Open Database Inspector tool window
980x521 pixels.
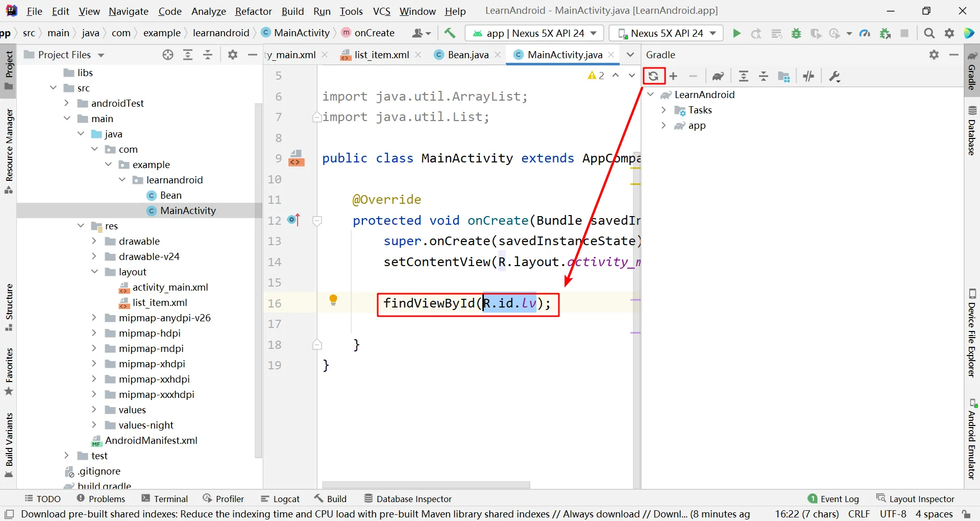(408, 499)
